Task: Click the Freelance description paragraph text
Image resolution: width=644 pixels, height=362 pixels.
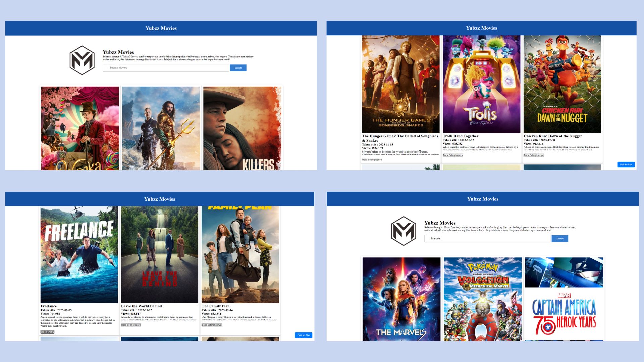Action: [77, 321]
